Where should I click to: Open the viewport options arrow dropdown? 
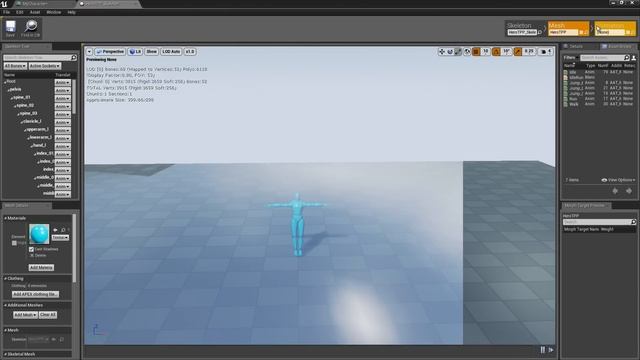(x=89, y=52)
